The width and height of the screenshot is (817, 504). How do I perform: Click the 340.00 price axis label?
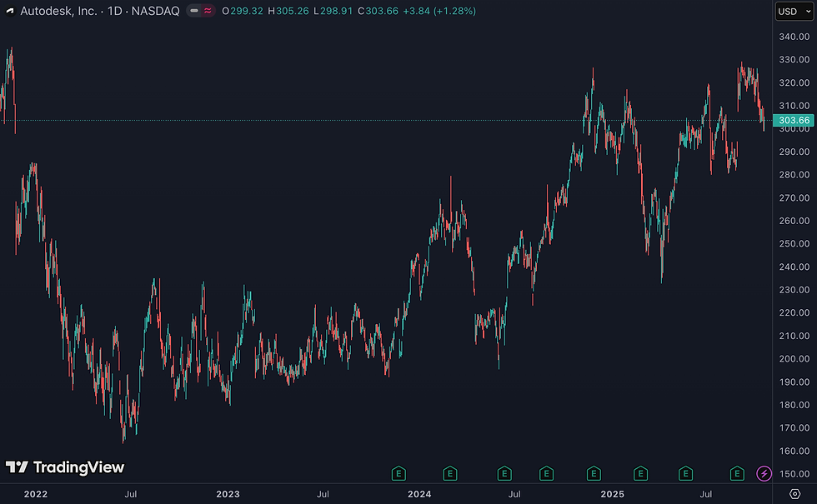[x=794, y=37]
